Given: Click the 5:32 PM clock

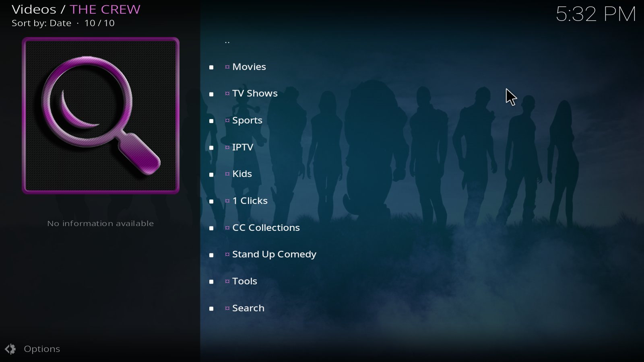Looking at the screenshot, I should tap(596, 14).
